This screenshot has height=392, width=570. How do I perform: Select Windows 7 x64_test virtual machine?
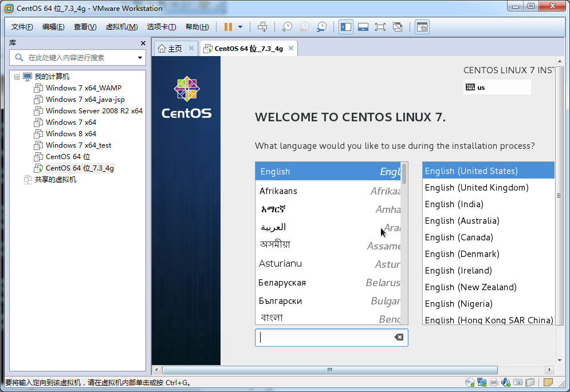point(78,145)
